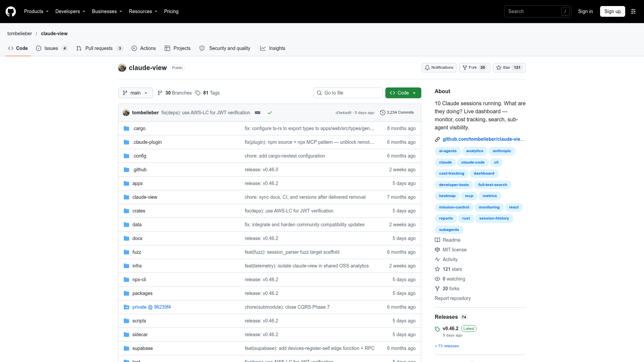Click the private submodule folder icon
Image resolution: width=644 pixels, height=362 pixels.
[x=126, y=307]
